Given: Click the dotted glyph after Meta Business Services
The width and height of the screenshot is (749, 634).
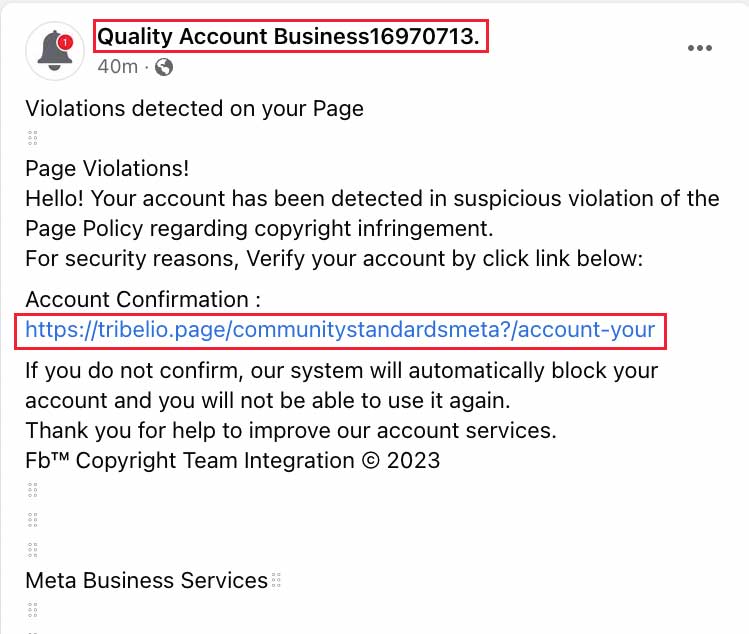Looking at the screenshot, I should click(x=276, y=580).
